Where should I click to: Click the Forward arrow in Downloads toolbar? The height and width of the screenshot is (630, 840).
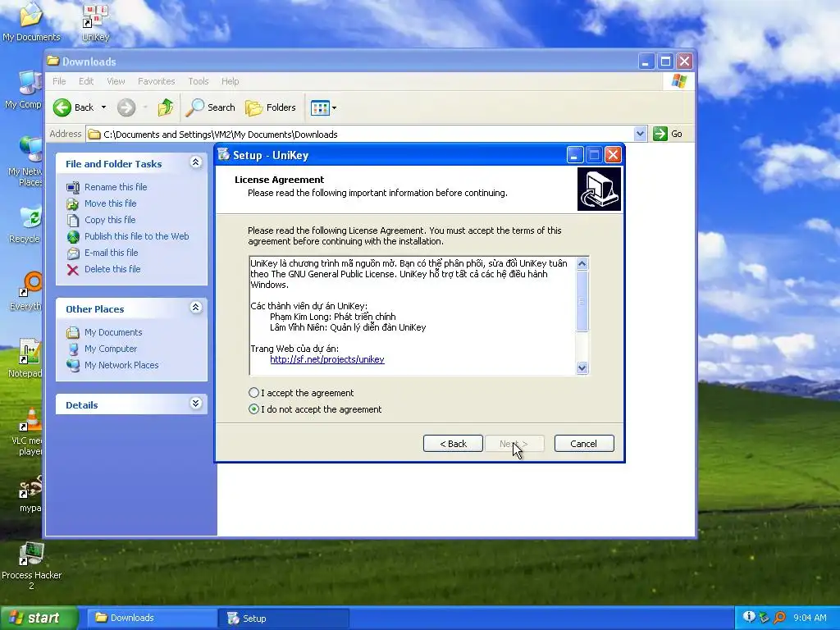point(126,107)
